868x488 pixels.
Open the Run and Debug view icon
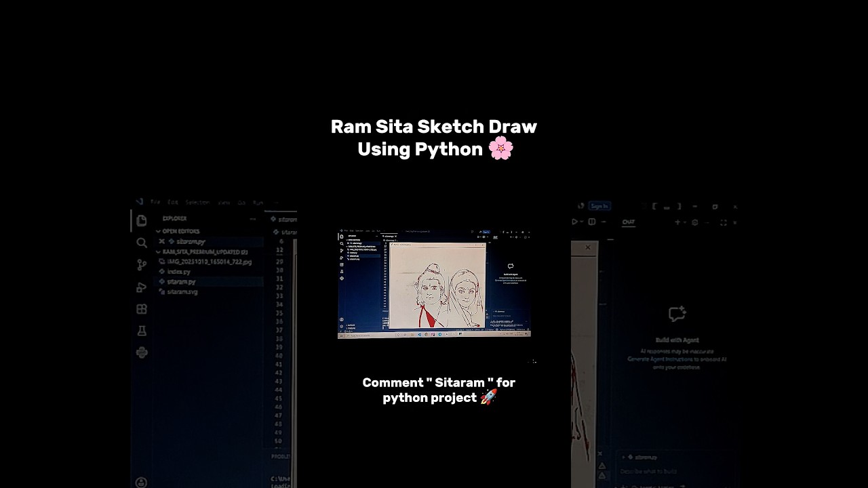(x=141, y=287)
